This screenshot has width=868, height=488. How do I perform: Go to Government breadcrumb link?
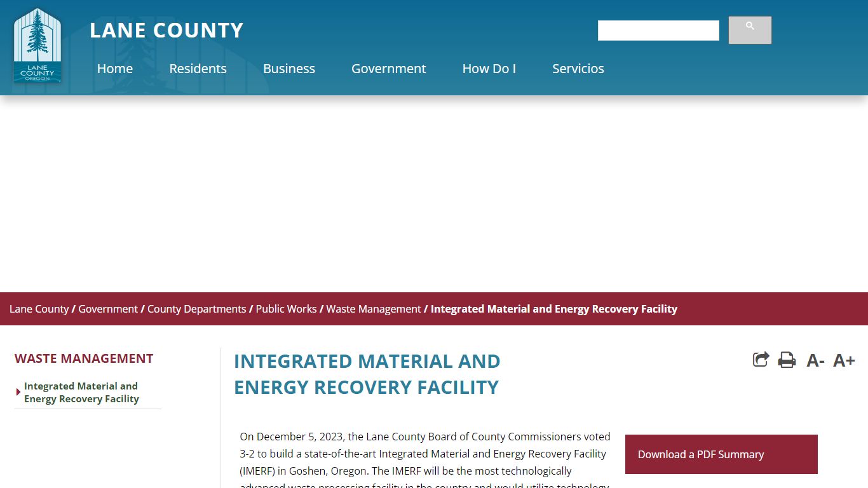(x=108, y=309)
